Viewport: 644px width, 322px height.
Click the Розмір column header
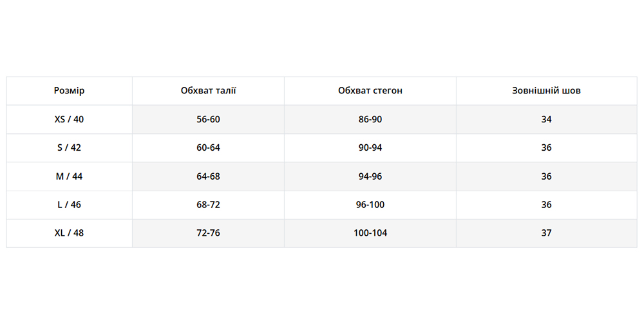coord(70,91)
